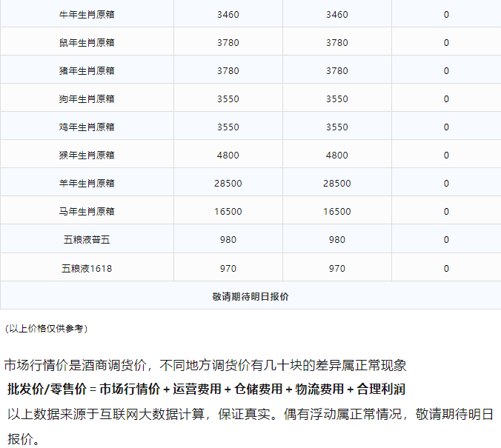The width and height of the screenshot is (501, 448).
Task: Select the 猴年生肖原箱 product name
Action: tap(87, 156)
